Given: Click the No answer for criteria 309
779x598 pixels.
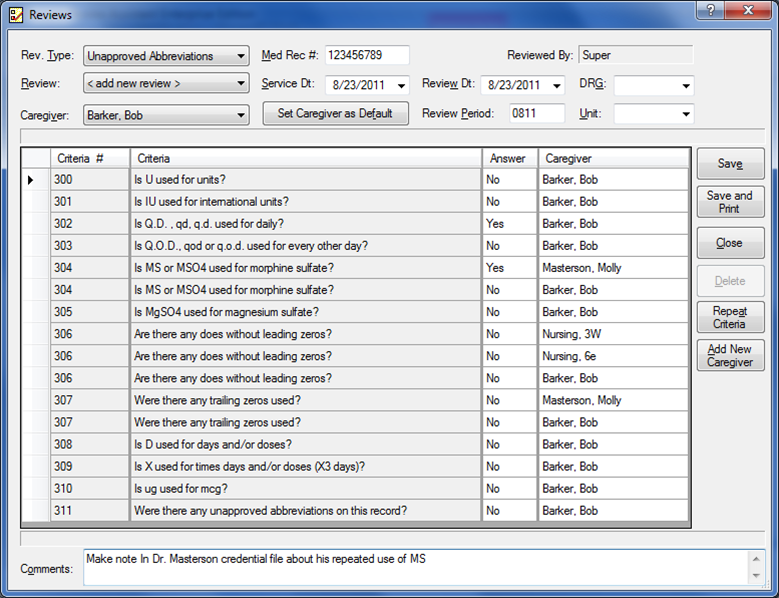Looking at the screenshot, I should 510,466.
